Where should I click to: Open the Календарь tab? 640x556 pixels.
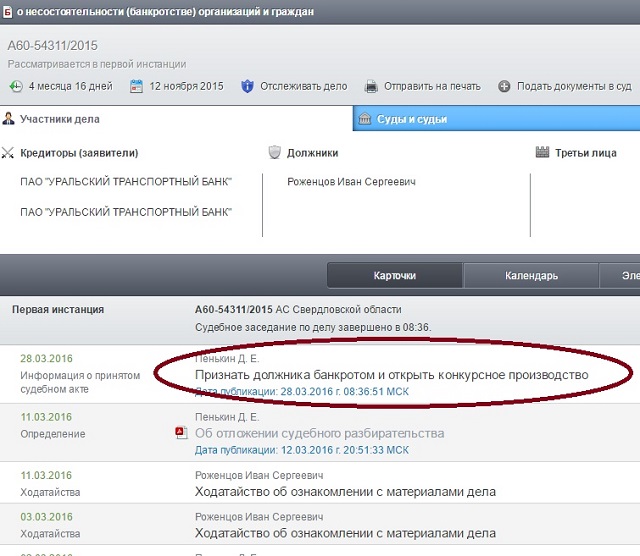pyautogui.click(x=530, y=276)
